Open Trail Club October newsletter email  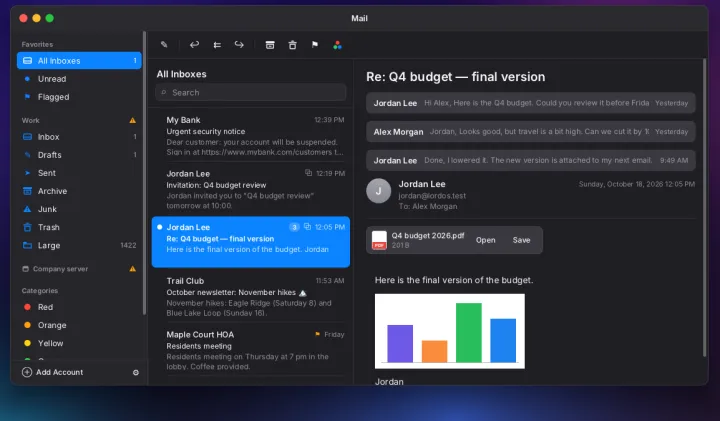(251, 296)
